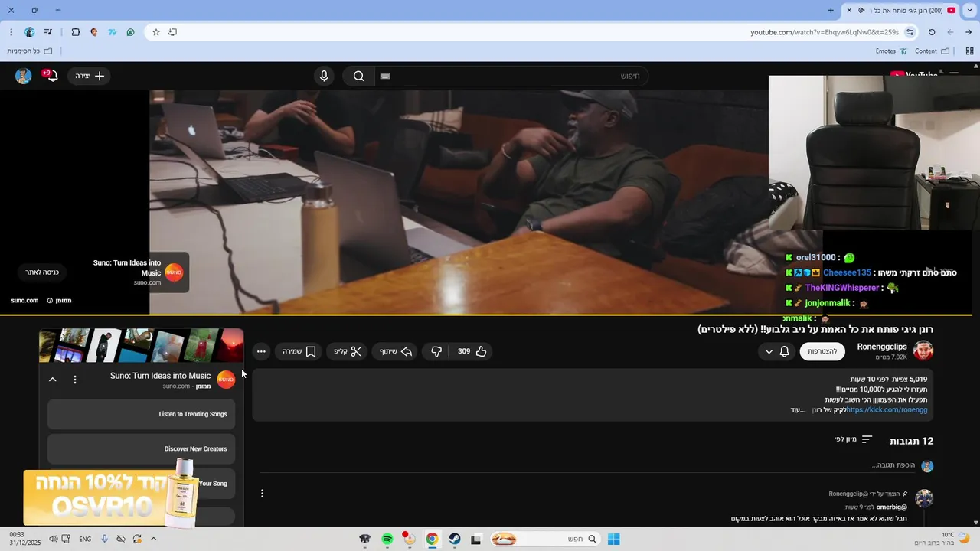The image size is (980, 551).
Task: Click the install/cast icon in address bar
Action: 173,32
